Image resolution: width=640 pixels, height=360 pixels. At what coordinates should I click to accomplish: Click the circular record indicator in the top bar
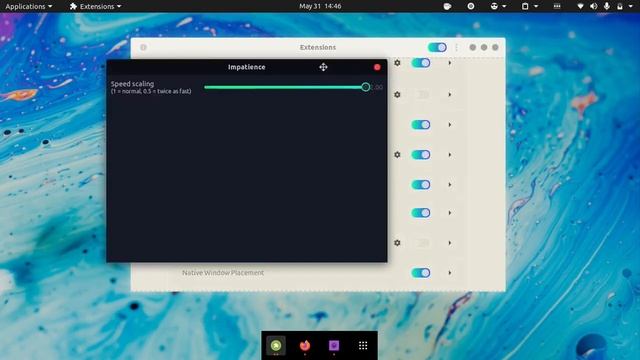(471, 6)
